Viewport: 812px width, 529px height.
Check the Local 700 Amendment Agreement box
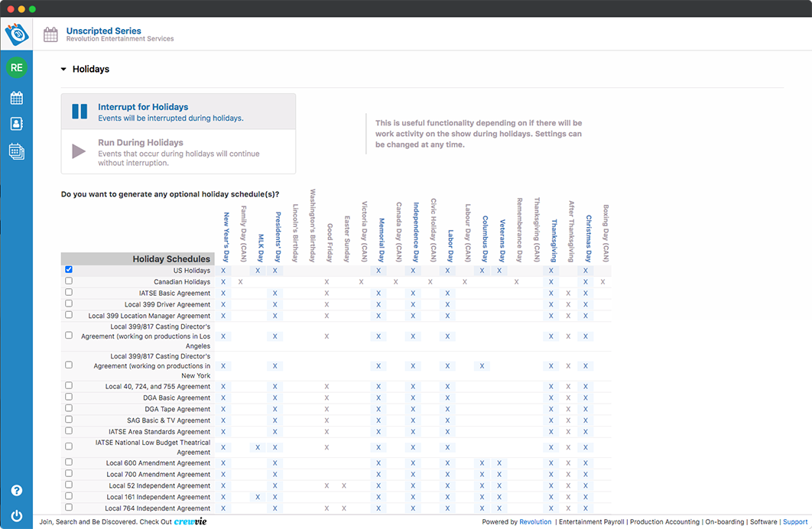(x=69, y=474)
